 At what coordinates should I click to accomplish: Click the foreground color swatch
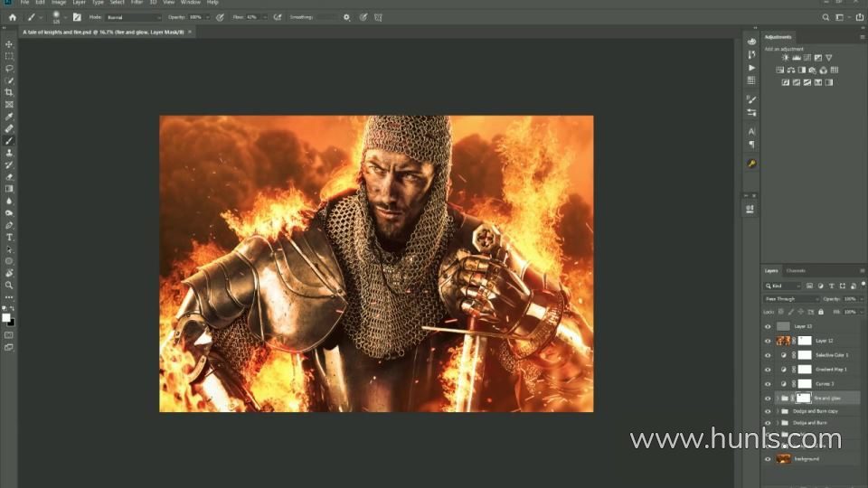[6, 317]
